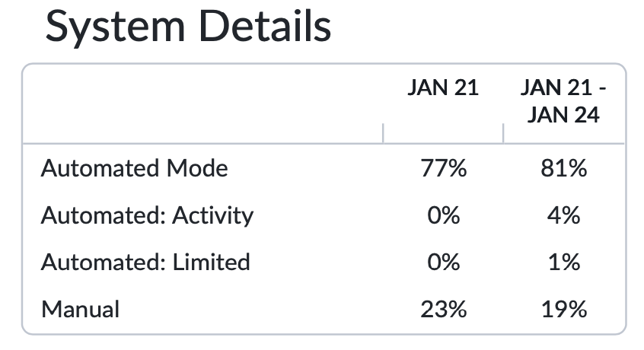644x350 pixels.
Task: Select the 81% Automated Mode value
Action: pyautogui.click(x=564, y=168)
